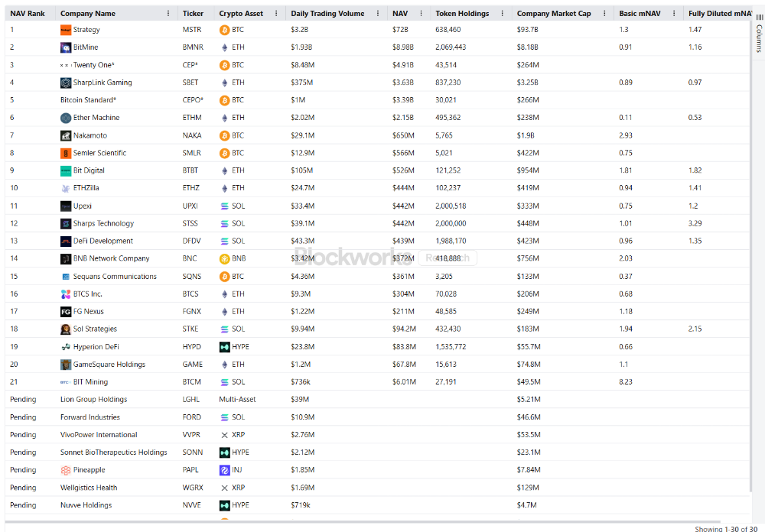Click the Pineapple company logo icon
Image resolution: width=765 pixels, height=532 pixels.
(66, 470)
